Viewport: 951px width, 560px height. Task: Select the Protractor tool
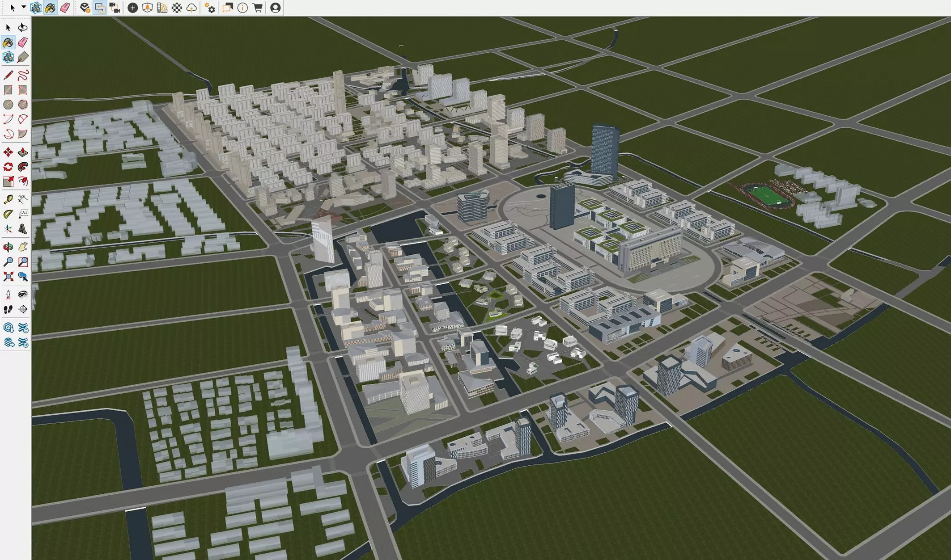coord(8,214)
